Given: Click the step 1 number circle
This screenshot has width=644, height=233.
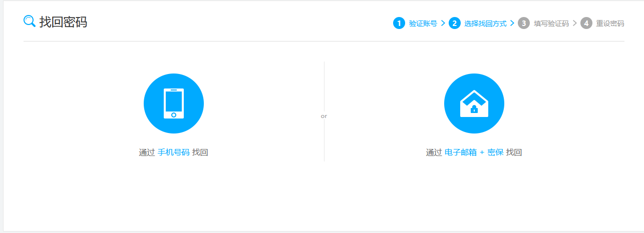Looking at the screenshot, I should (399, 23).
